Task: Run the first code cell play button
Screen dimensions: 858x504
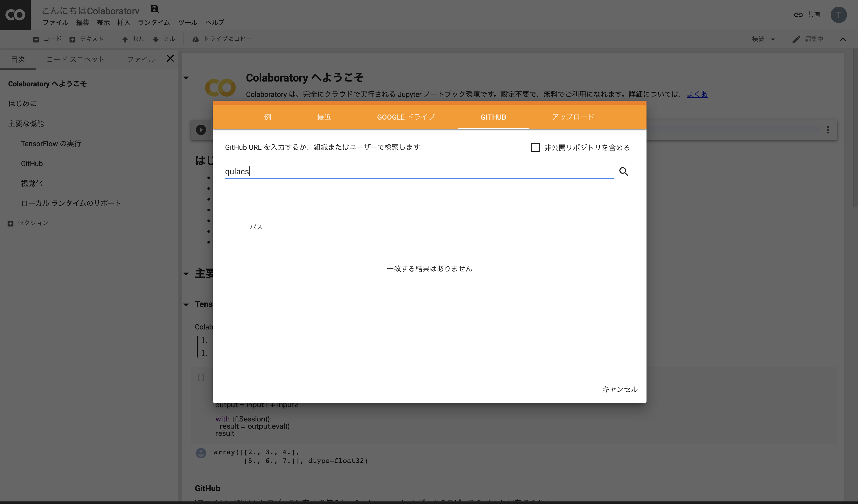Action: pyautogui.click(x=201, y=130)
